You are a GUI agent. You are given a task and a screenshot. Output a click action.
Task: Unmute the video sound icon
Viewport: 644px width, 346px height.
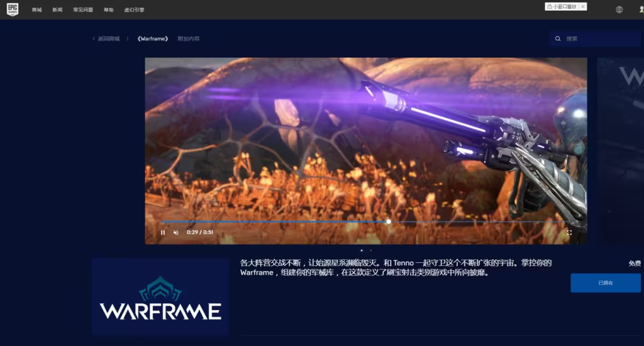coord(176,233)
